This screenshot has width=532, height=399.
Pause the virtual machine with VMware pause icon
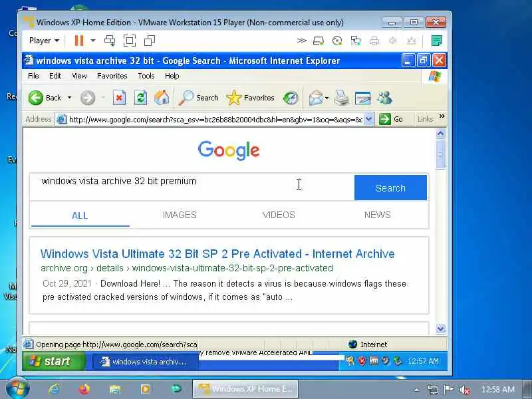click(x=79, y=41)
